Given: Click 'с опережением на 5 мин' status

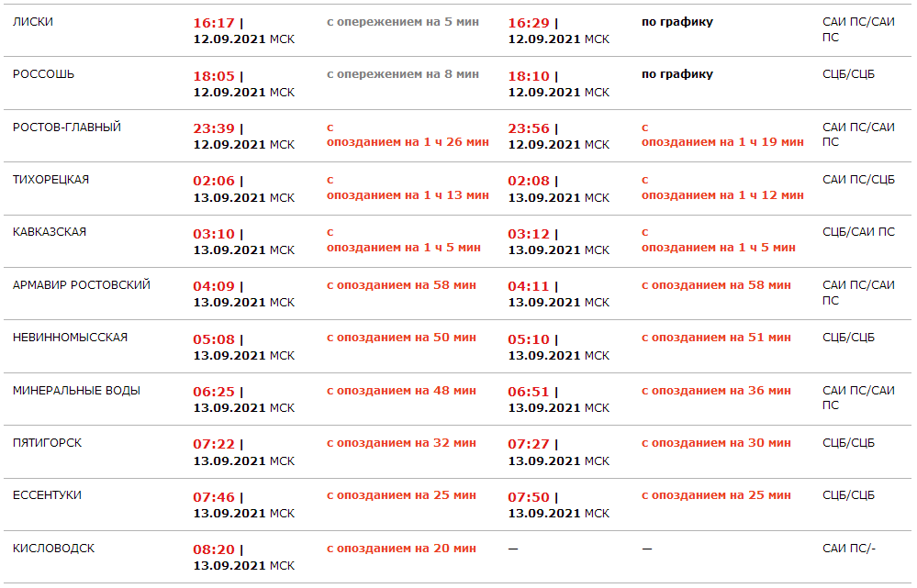Looking at the screenshot, I should (403, 22).
